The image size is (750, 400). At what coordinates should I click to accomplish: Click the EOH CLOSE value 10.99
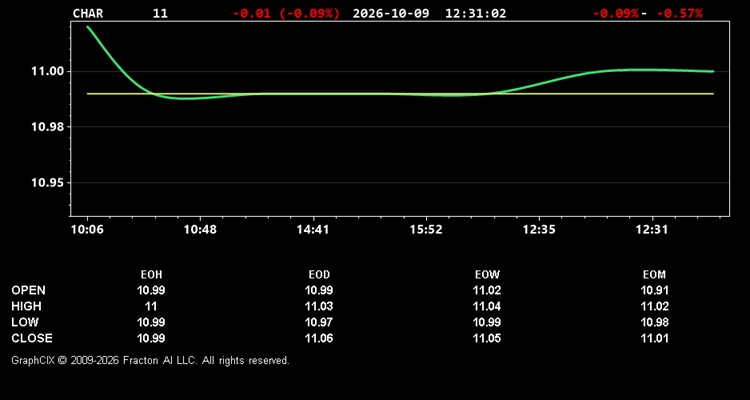[x=151, y=338]
